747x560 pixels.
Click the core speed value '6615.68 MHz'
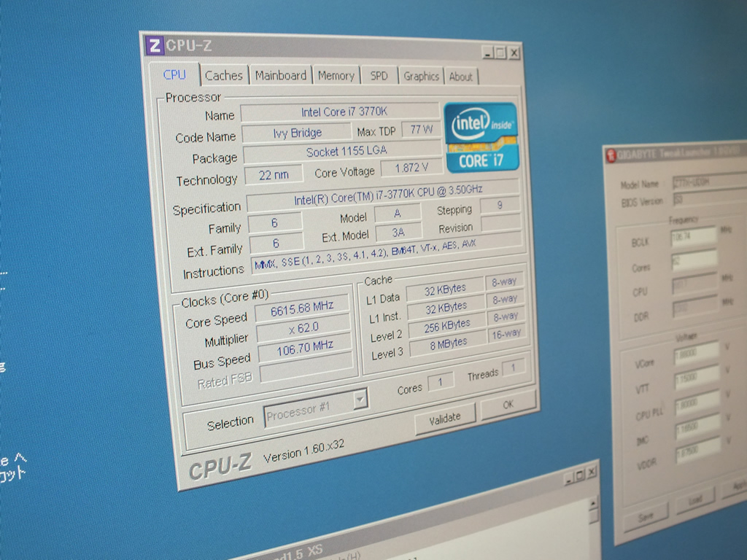coord(301,309)
